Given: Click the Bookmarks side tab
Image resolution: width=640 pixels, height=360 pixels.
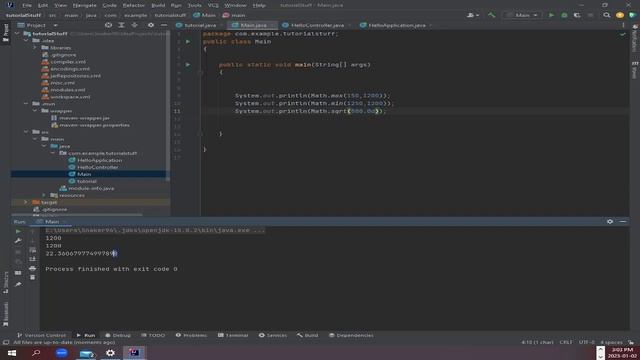Looking at the screenshot, I should 6,314.
